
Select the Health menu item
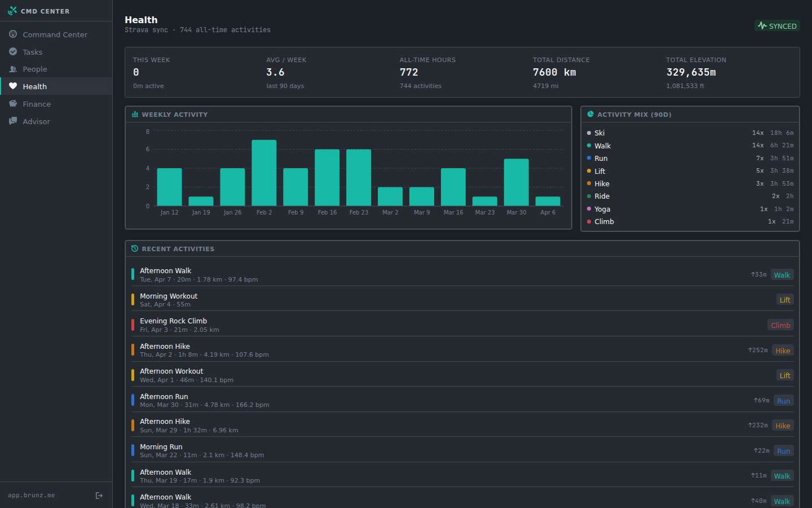(x=56, y=86)
